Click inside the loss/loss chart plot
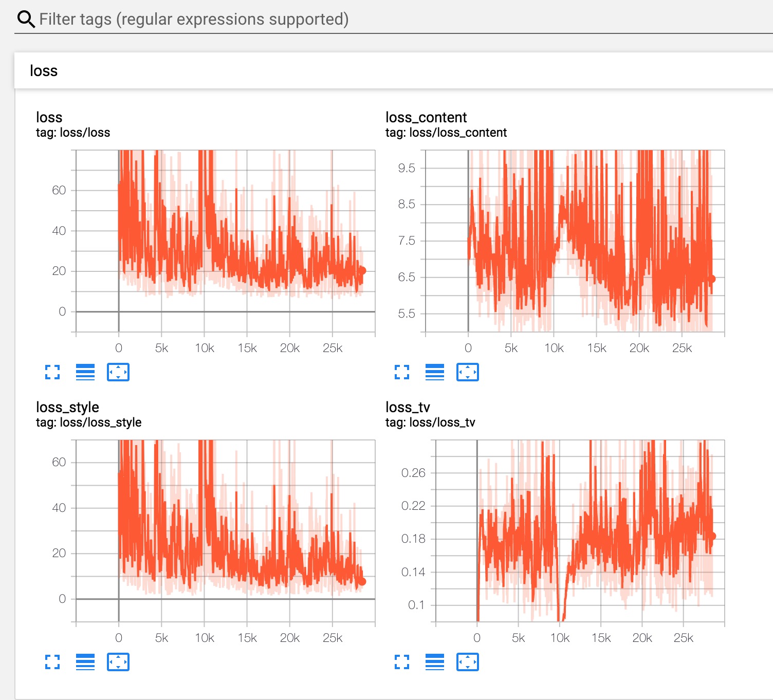 (226, 241)
